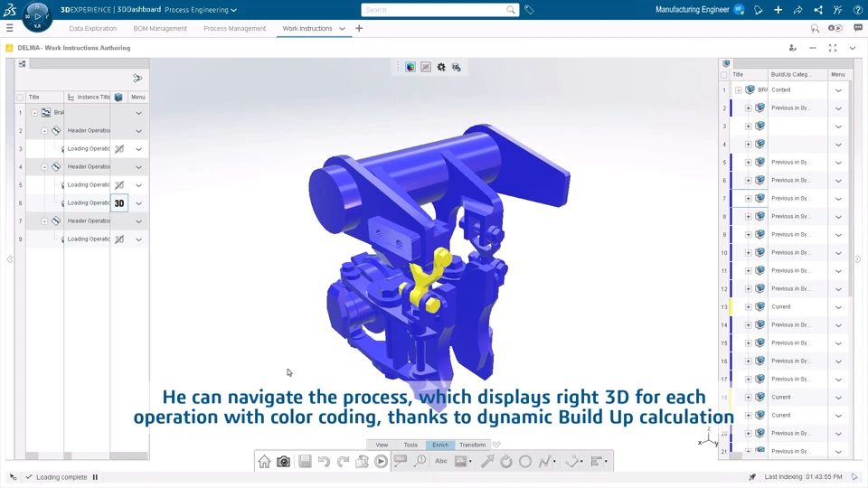Click the Save floppy disk icon
868x488 pixels.
coord(305,462)
